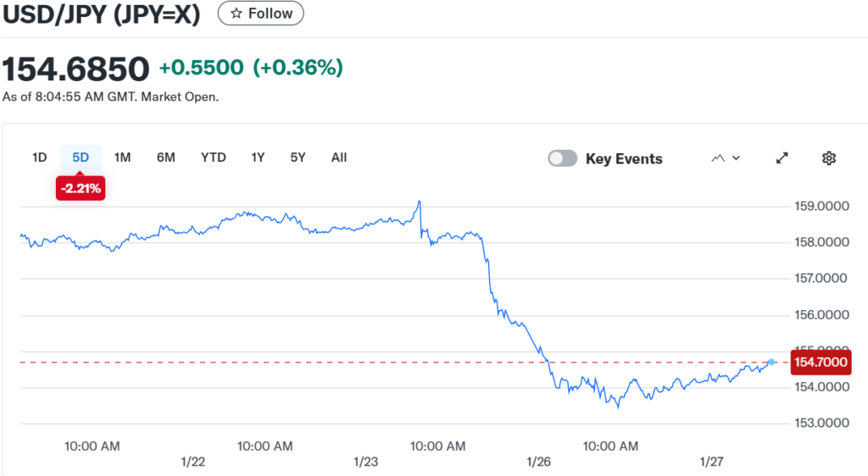Viewport: 868px width, 476px height.
Task: Click the star icon in Follow
Action: point(236,14)
